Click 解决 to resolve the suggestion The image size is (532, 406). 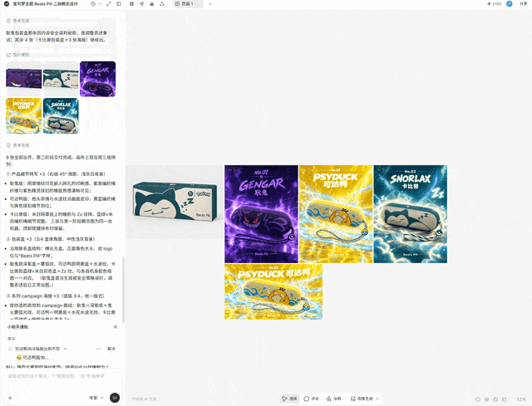coord(111,349)
